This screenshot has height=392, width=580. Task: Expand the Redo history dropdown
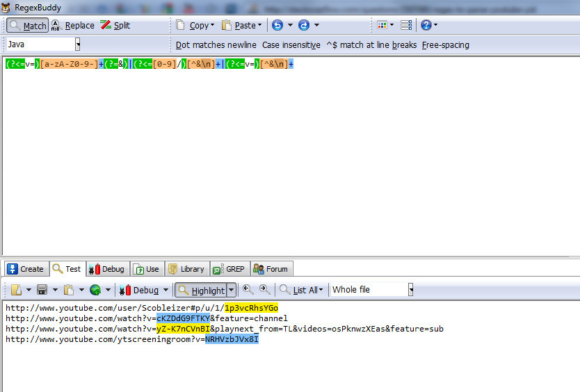coord(316,25)
